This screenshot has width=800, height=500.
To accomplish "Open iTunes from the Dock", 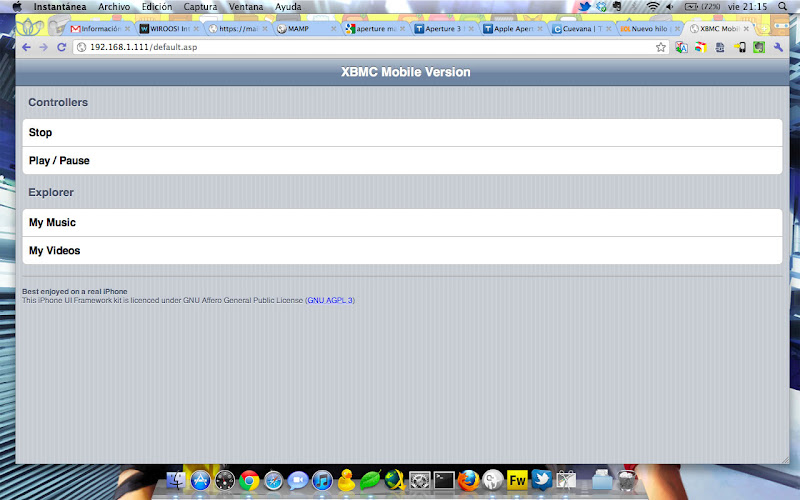I will [x=322, y=480].
